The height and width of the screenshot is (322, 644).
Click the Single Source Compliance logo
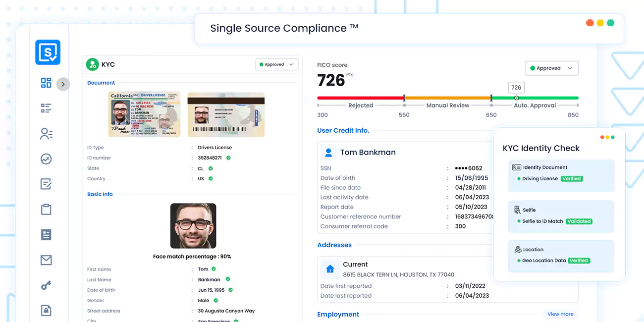coord(283,28)
